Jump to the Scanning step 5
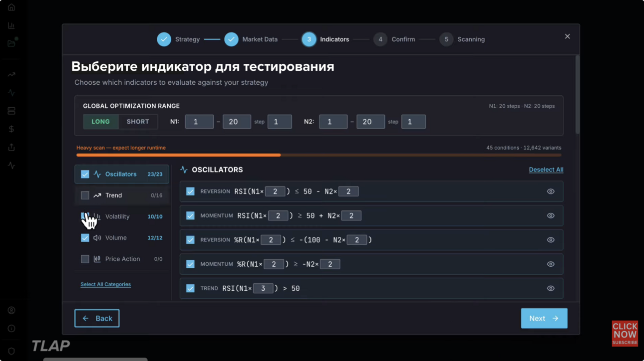This screenshot has width=644, height=361. coord(462,39)
